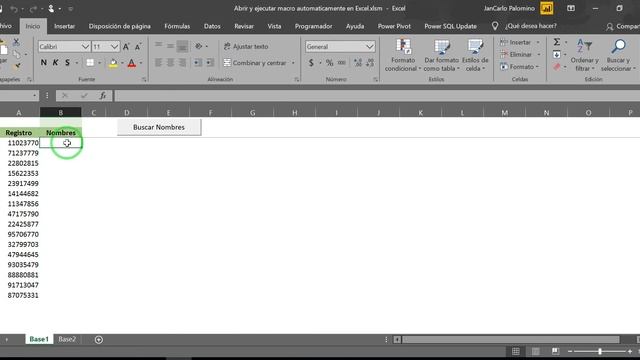
Task: Decrease font size with small A
Action: click(138, 47)
